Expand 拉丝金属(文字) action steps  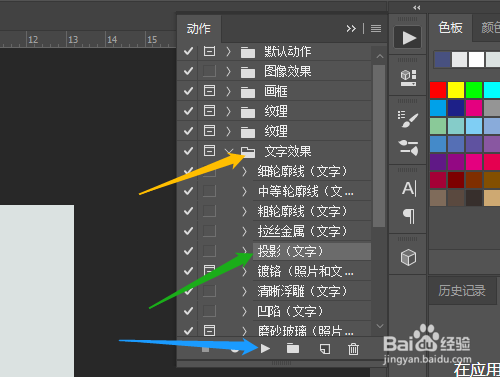tap(245, 231)
